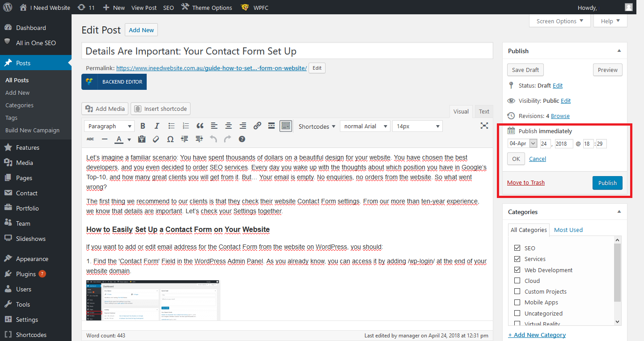Enter distraction-free fullscreen mode

click(x=484, y=126)
